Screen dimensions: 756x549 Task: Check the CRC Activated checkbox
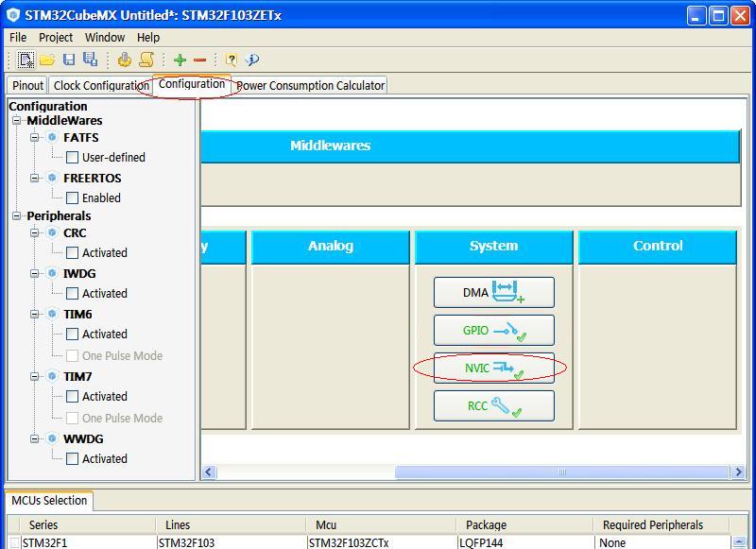tap(72, 252)
